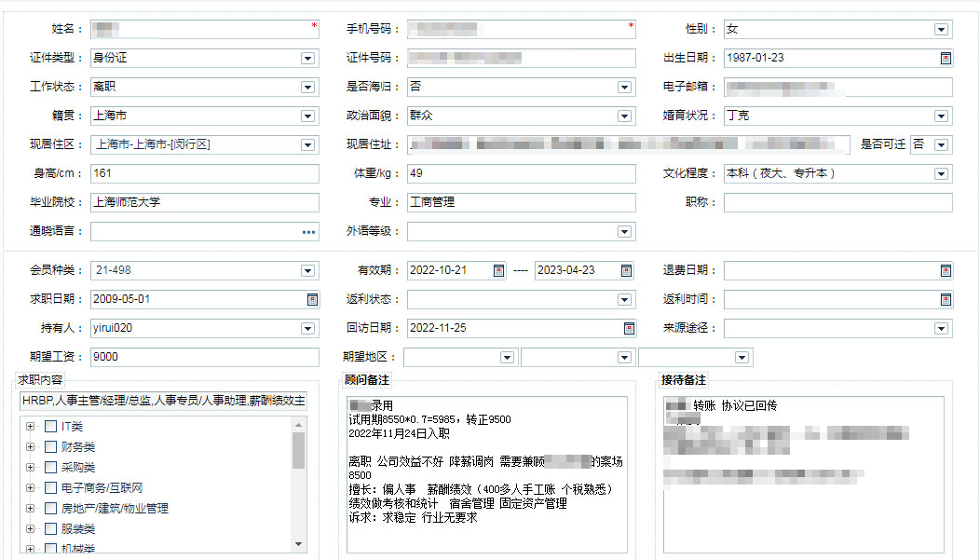Click the job category list scroll-up arrow
Image resolution: width=980 pixels, height=560 pixels.
pos(298,425)
